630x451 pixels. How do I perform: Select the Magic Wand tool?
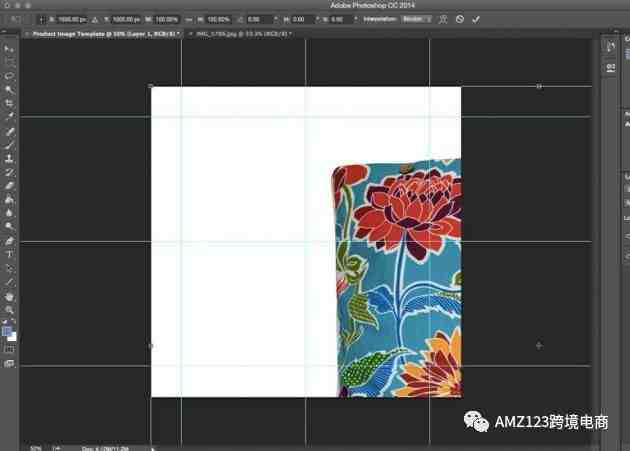(x=9, y=90)
